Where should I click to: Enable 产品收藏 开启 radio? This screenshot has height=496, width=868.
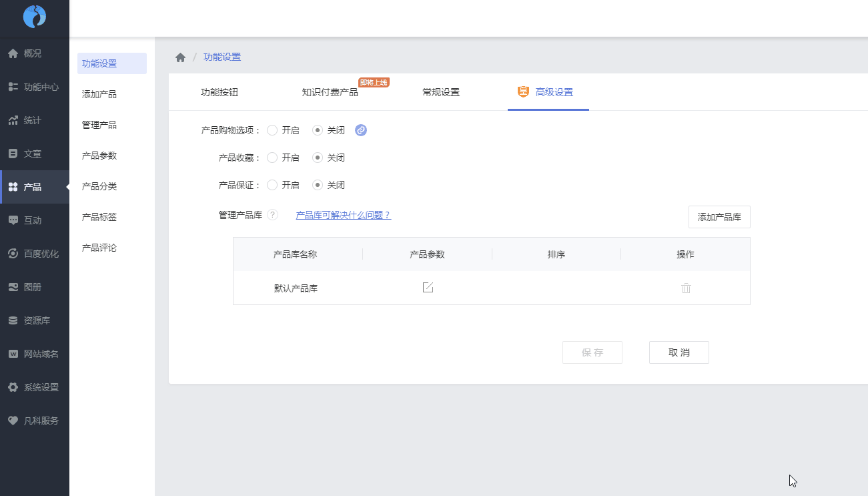point(272,158)
